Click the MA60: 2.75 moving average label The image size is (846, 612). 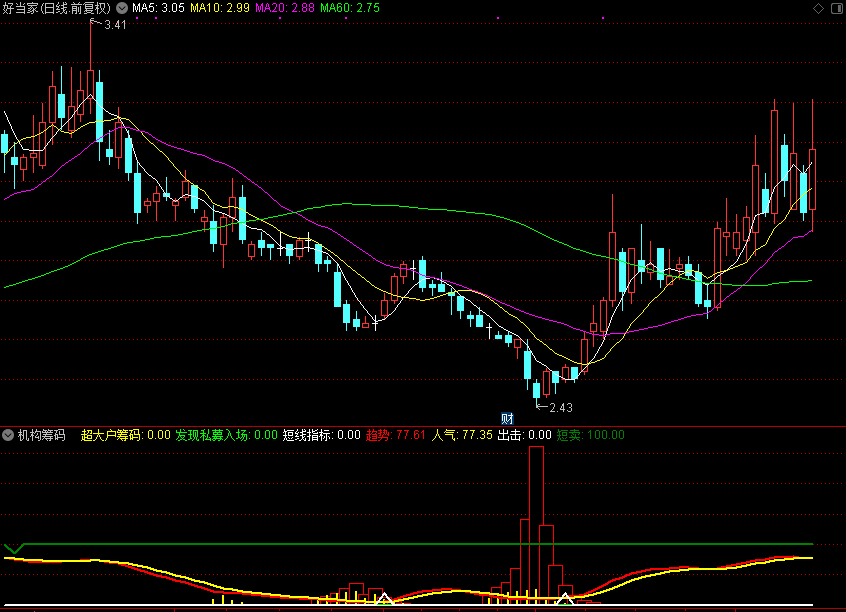[x=350, y=8]
